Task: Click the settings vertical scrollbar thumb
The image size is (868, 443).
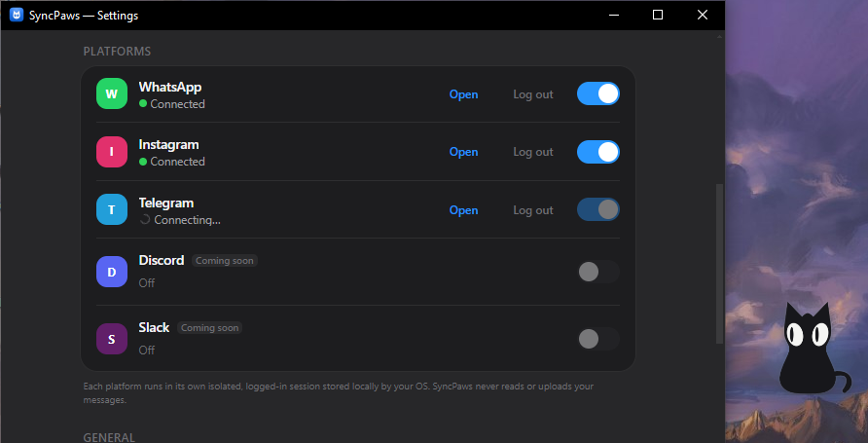Action: [x=720, y=264]
